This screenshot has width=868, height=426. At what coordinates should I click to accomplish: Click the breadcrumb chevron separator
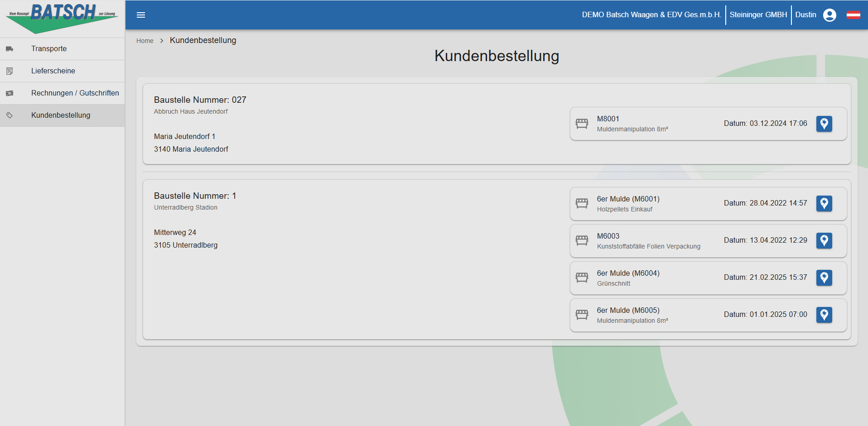(x=162, y=41)
